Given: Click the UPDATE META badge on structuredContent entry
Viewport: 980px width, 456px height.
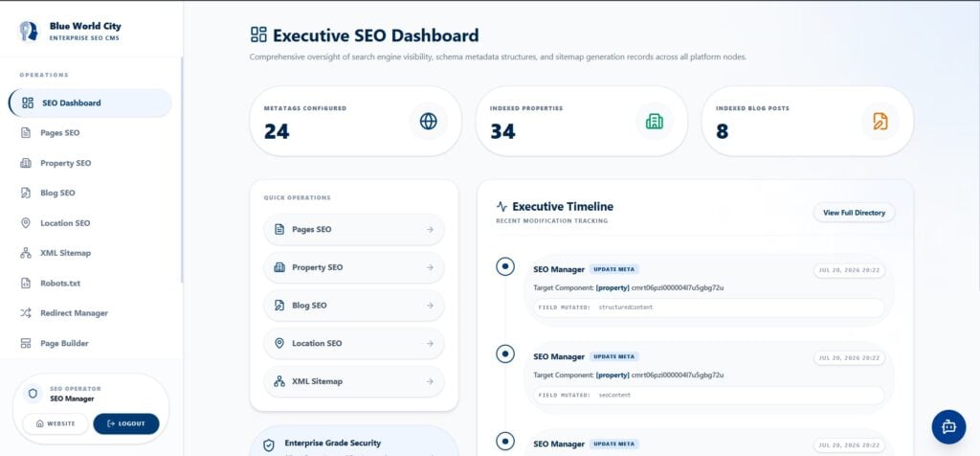Looking at the screenshot, I should coord(613,269).
